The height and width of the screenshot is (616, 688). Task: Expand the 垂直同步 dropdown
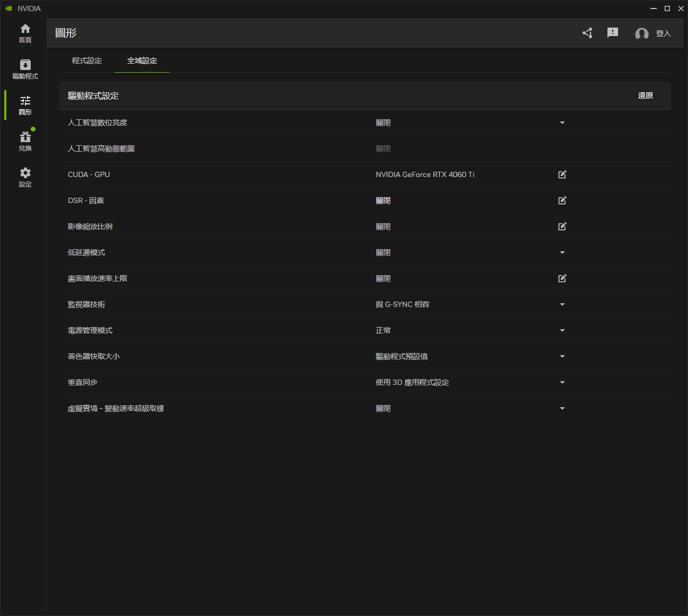(562, 382)
